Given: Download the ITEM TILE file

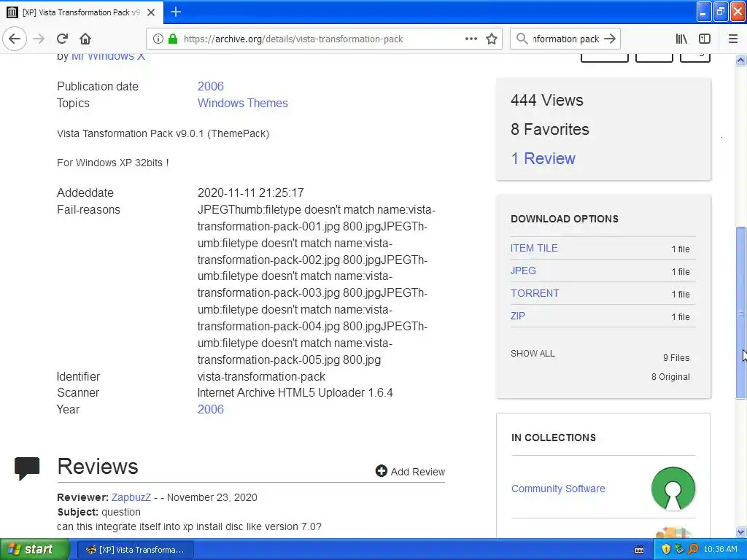Looking at the screenshot, I should coord(534,248).
